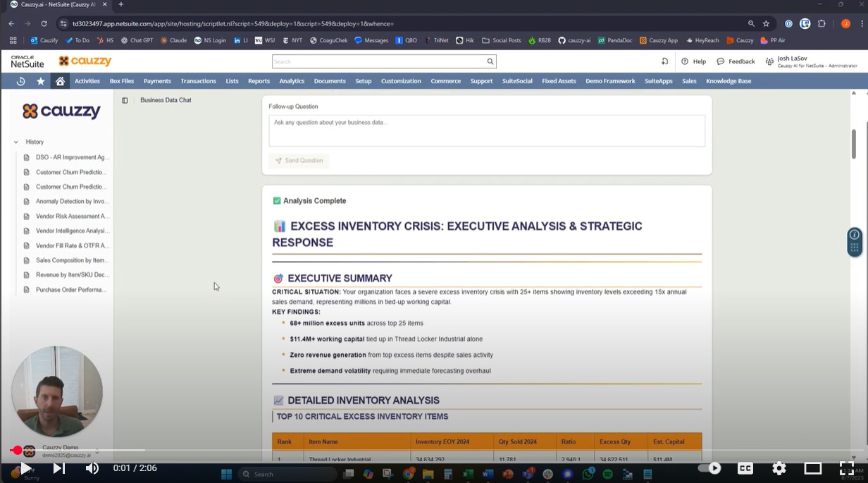This screenshot has width=868, height=483.
Task: Click the floating blue accessibility widget on the right
Action: click(854, 241)
